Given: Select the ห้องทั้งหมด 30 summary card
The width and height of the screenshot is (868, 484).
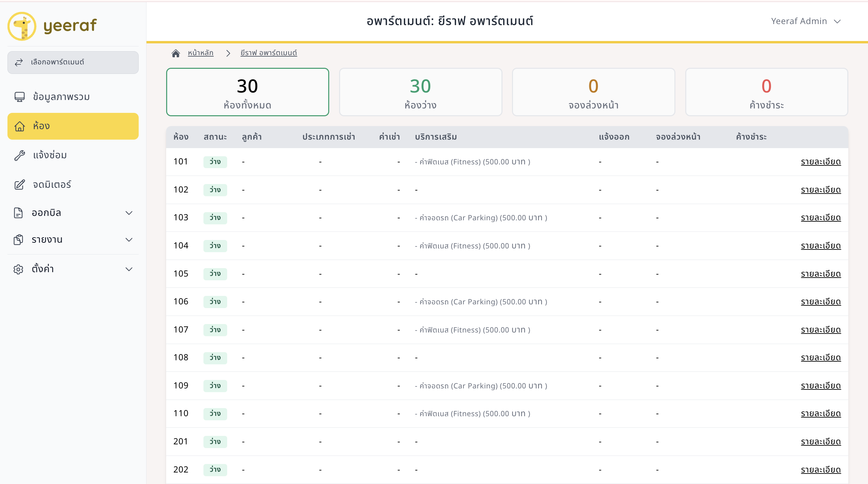Looking at the screenshot, I should 248,92.
